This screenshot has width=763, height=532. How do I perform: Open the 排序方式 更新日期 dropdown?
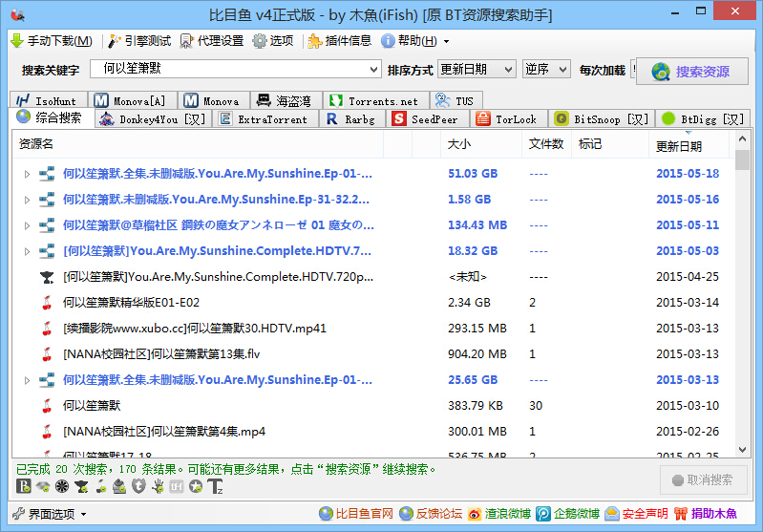[x=477, y=70]
